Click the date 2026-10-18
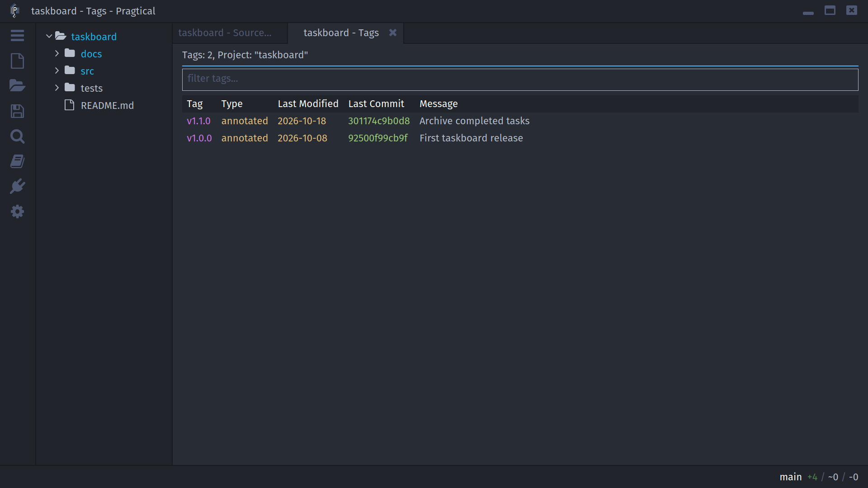Viewport: 868px width, 488px height. 302,121
